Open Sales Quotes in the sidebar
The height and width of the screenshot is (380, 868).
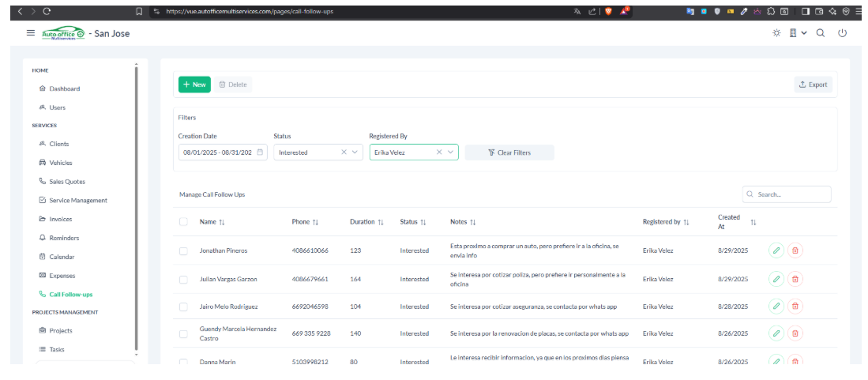coord(66,182)
